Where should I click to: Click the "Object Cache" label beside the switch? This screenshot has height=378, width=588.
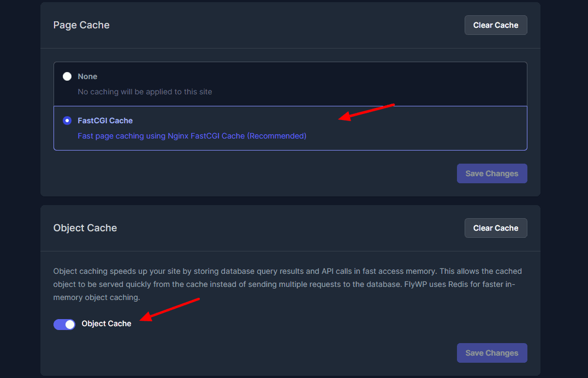[106, 323]
